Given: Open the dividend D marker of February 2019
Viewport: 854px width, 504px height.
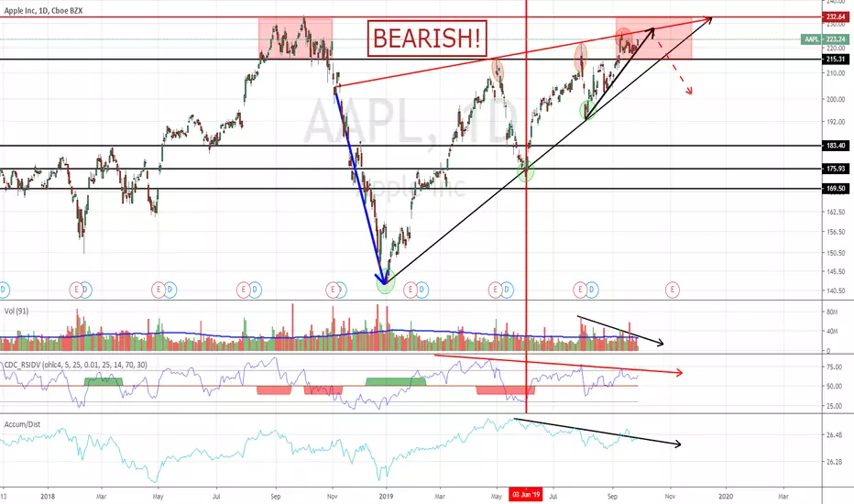Looking at the screenshot, I should (x=422, y=290).
